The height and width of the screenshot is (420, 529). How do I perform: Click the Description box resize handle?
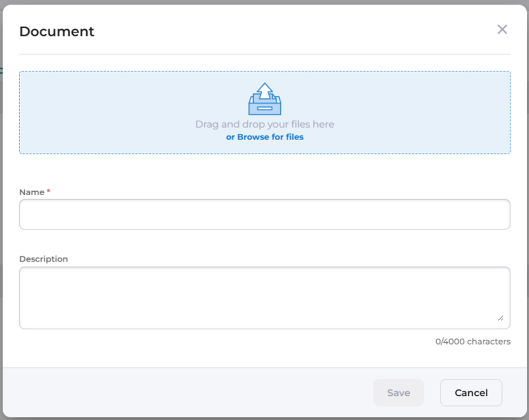click(500, 318)
